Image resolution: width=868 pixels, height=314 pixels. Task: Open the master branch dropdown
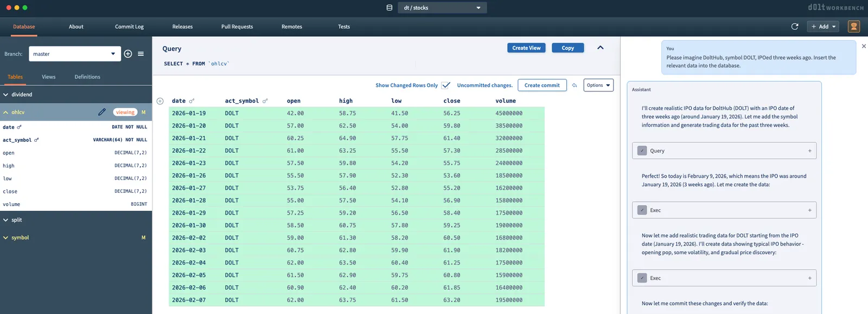coord(75,54)
